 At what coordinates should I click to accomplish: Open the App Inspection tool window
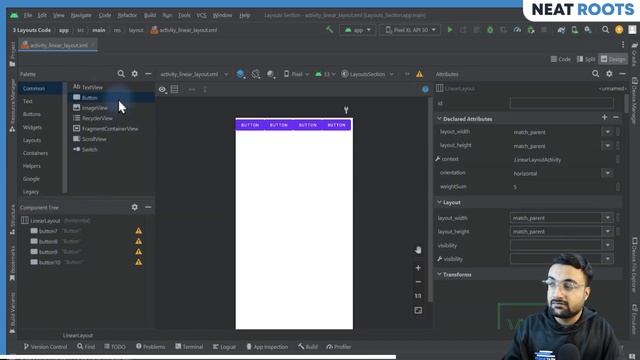coord(267,347)
